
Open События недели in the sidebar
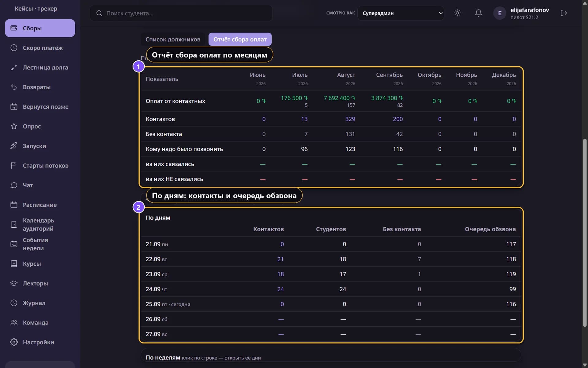coord(40,244)
